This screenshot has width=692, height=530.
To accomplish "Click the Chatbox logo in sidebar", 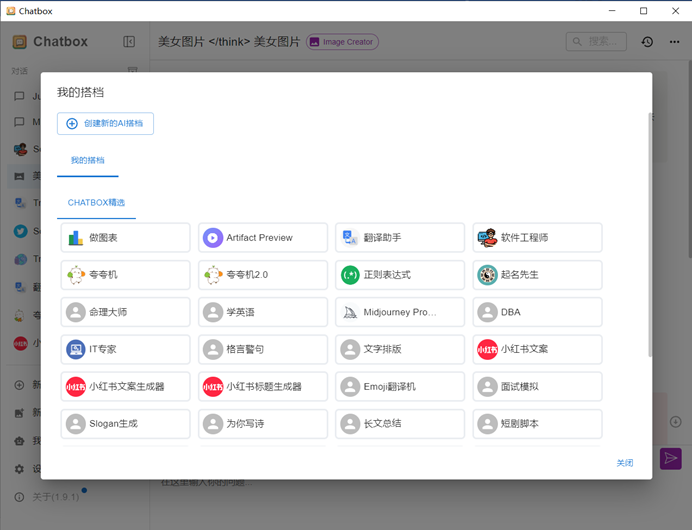I will point(19,41).
